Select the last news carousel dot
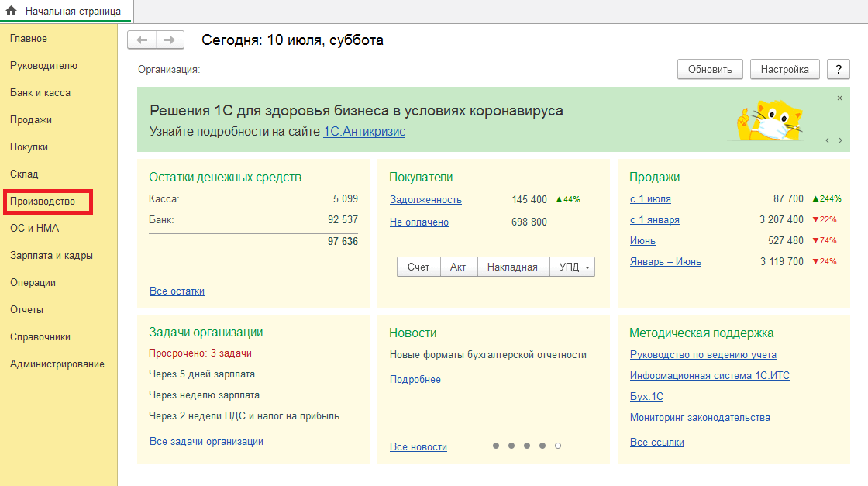The height and width of the screenshot is (486, 868). point(558,446)
